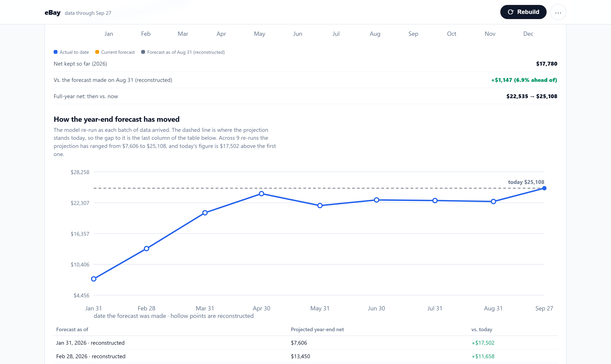Viewport: 611px width, 364px height.
Task: Click the 'Jan 31, 2026 · reconstructed' row label
Action: coord(90,343)
